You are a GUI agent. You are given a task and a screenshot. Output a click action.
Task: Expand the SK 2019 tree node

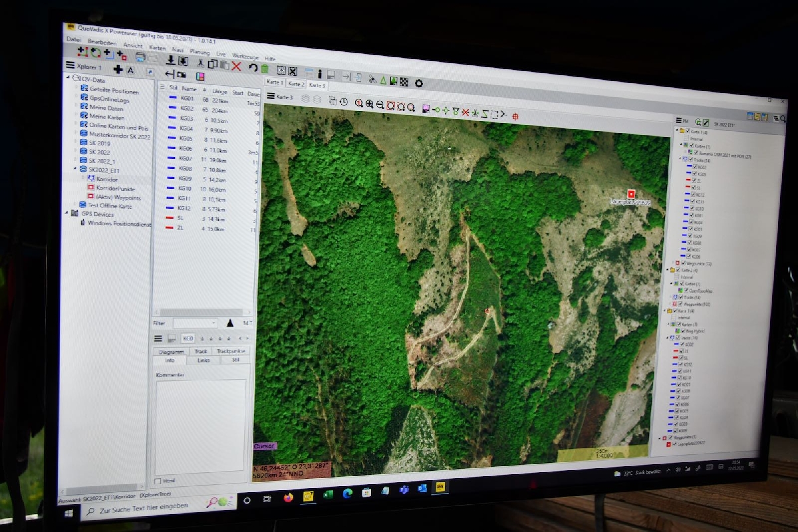coord(76,142)
